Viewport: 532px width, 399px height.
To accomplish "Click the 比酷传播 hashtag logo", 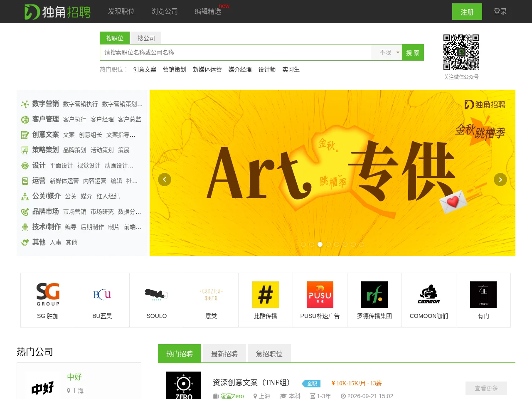I will [x=266, y=295].
